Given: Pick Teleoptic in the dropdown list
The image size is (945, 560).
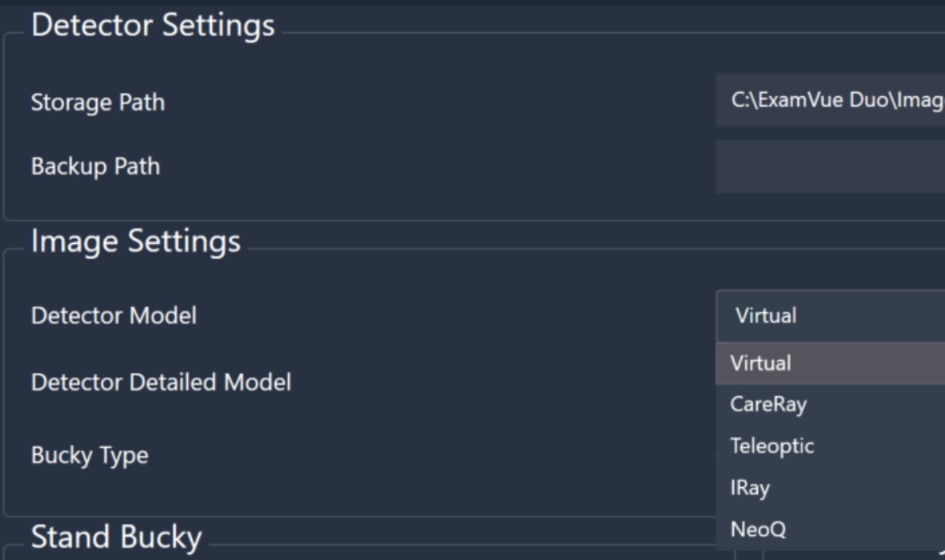Looking at the screenshot, I should click(829, 445).
